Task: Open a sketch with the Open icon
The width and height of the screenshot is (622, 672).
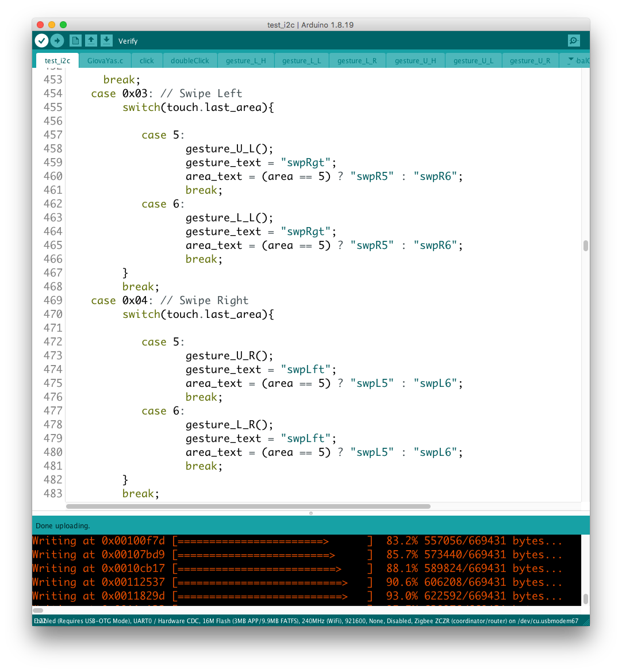Action: point(91,41)
